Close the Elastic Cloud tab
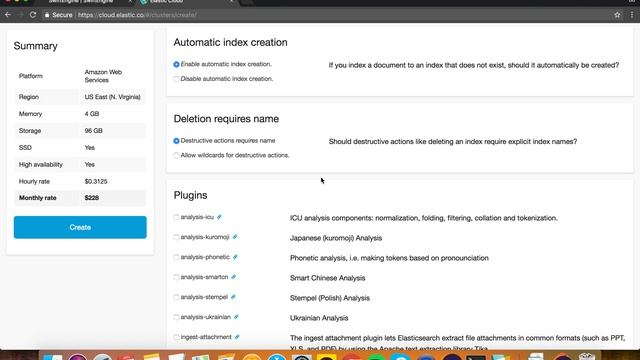Image resolution: width=640 pixels, height=360 pixels. click(231, 2)
